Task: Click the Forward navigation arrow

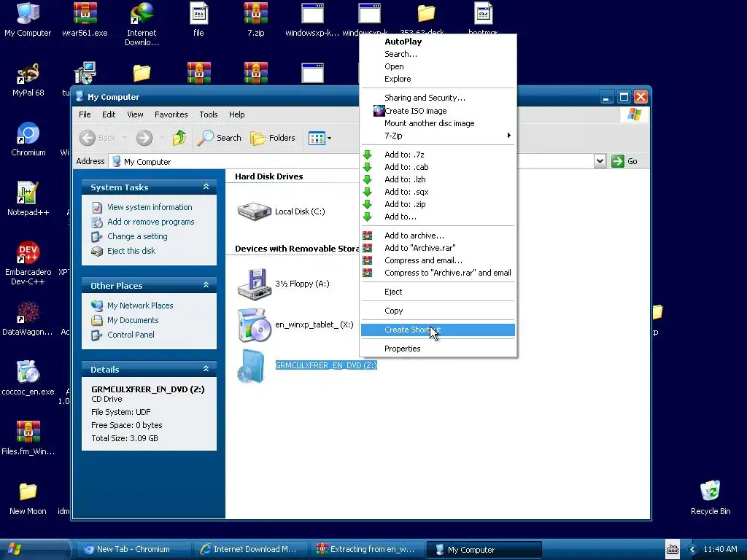Action: (x=144, y=138)
